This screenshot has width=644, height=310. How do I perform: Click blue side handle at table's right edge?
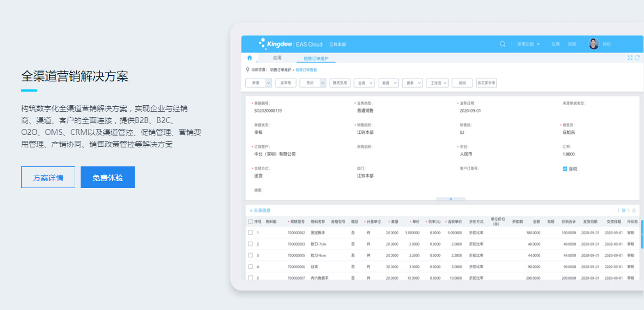point(642,234)
